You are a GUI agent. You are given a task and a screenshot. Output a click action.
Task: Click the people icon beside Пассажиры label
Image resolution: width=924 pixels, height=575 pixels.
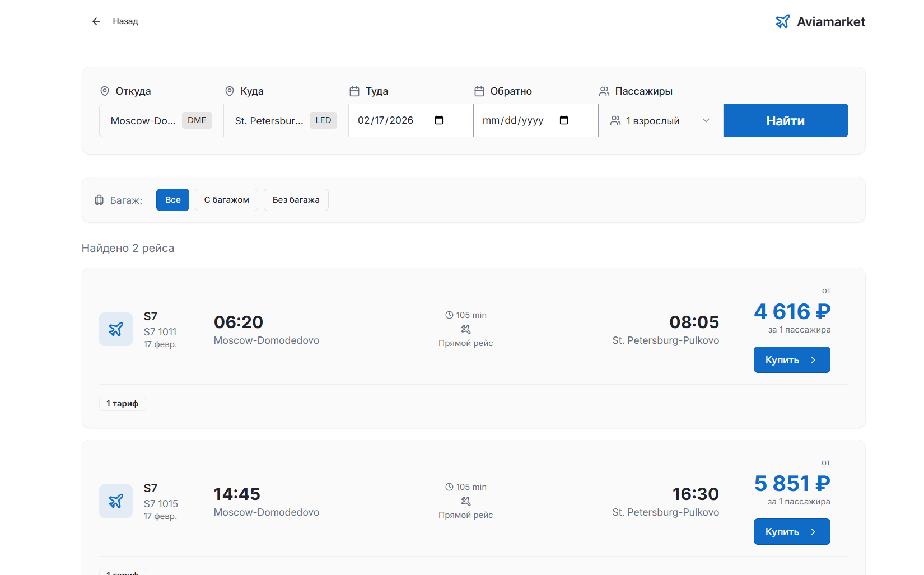coord(604,91)
